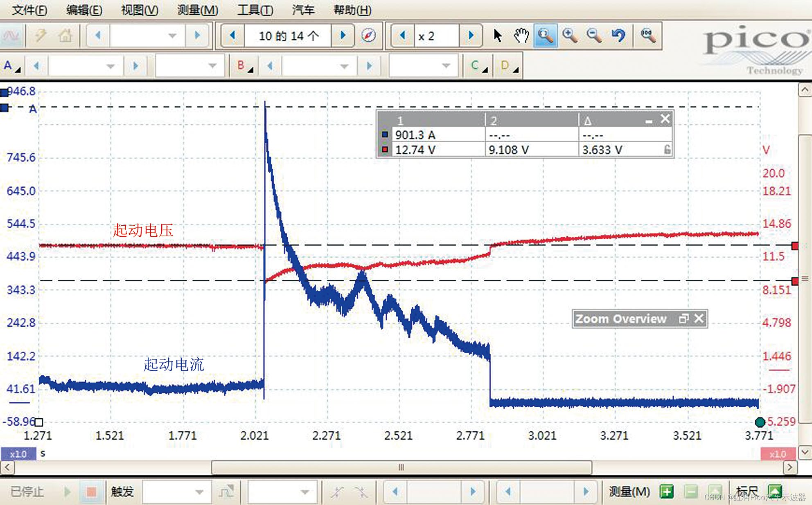Click the zoom out magnifier

tap(594, 36)
